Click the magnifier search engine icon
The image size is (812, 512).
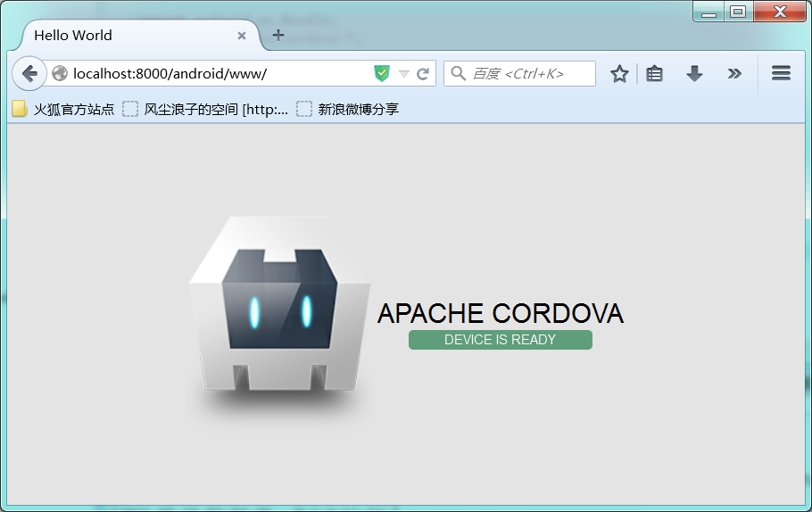coord(458,73)
